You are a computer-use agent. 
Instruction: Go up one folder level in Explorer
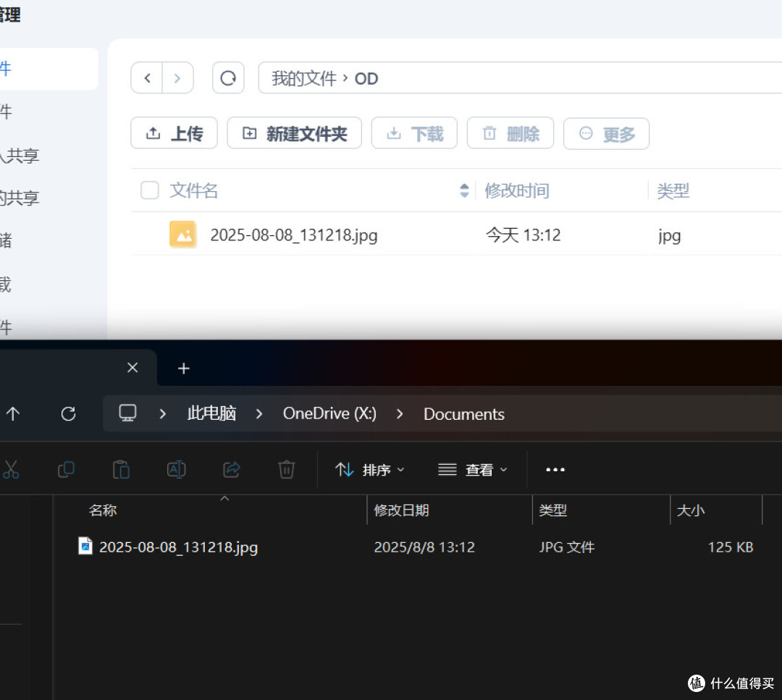click(x=13, y=413)
